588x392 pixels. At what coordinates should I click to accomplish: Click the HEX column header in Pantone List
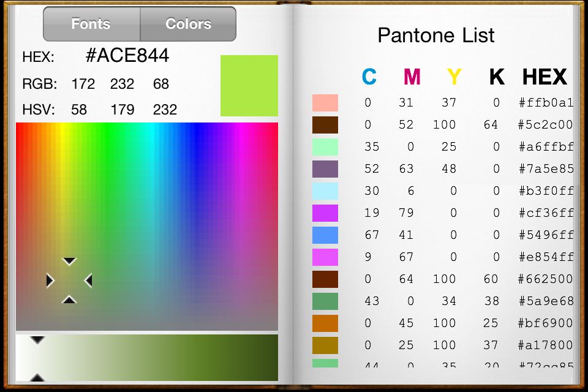pyautogui.click(x=545, y=77)
